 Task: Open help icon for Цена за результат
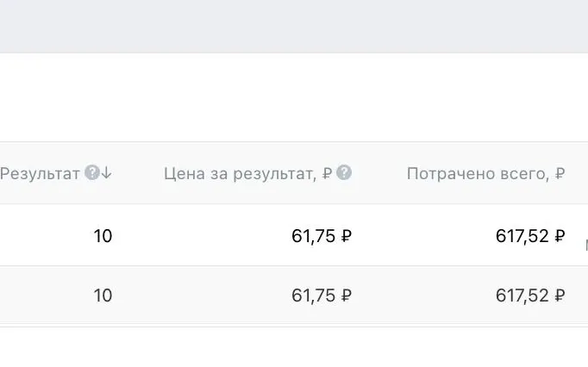[344, 173]
